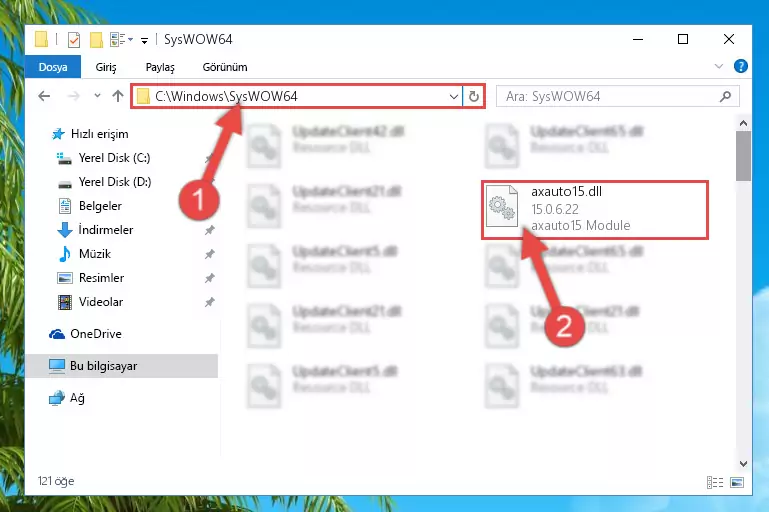
Task: Refresh the SysWOW64 folder view
Action: [x=474, y=97]
